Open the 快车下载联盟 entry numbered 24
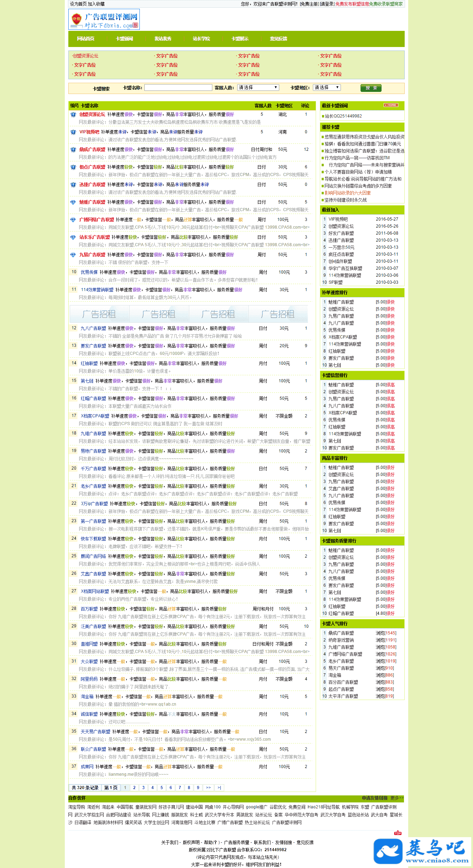The image size is (473, 868). [93, 539]
